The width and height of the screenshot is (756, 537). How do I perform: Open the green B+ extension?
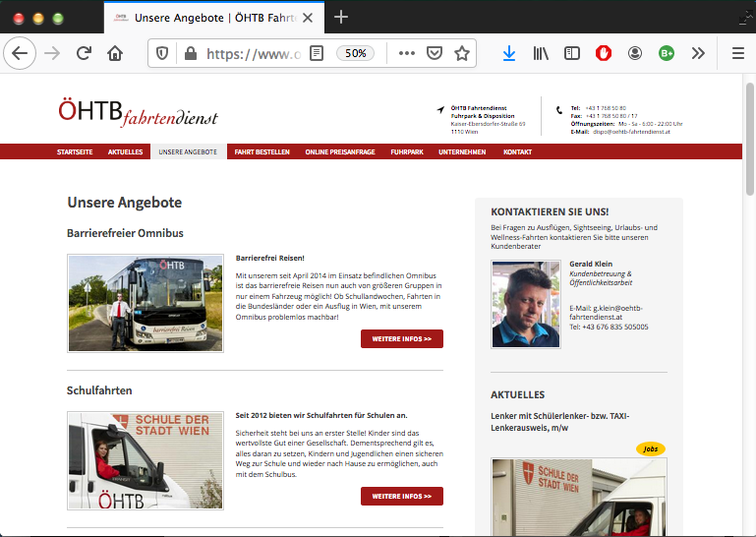click(x=667, y=53)
